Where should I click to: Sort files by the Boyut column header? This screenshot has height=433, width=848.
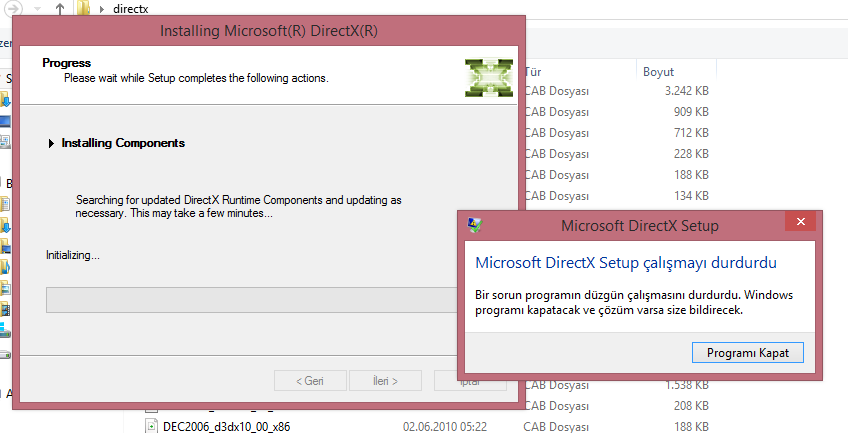tap(658, 72)
